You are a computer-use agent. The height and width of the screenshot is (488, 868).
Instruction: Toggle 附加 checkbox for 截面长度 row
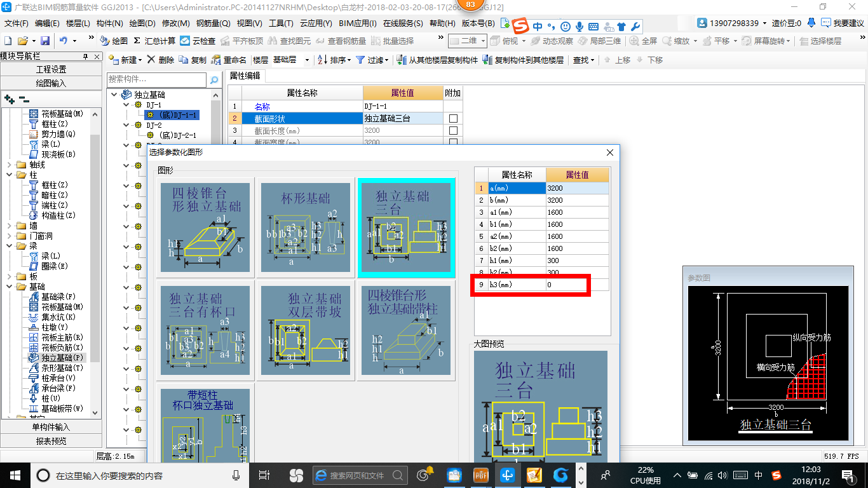tap(453, 131)
